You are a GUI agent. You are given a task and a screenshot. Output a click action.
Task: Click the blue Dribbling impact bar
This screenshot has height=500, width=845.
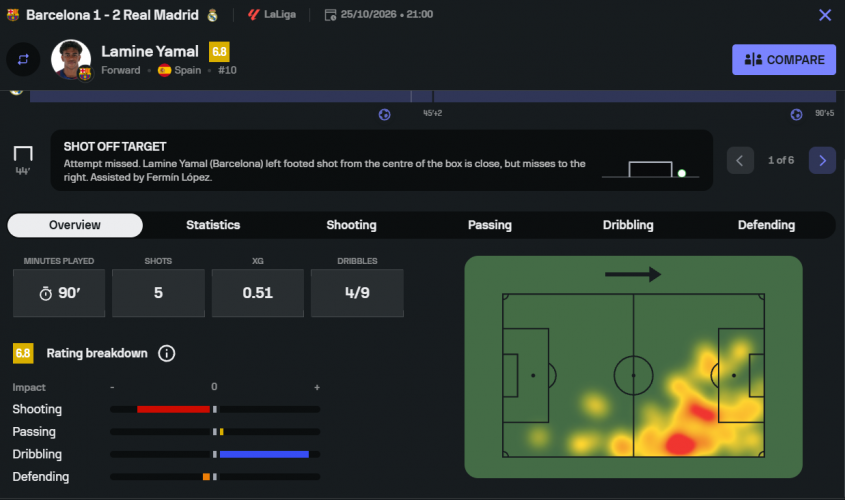point(264,454)
